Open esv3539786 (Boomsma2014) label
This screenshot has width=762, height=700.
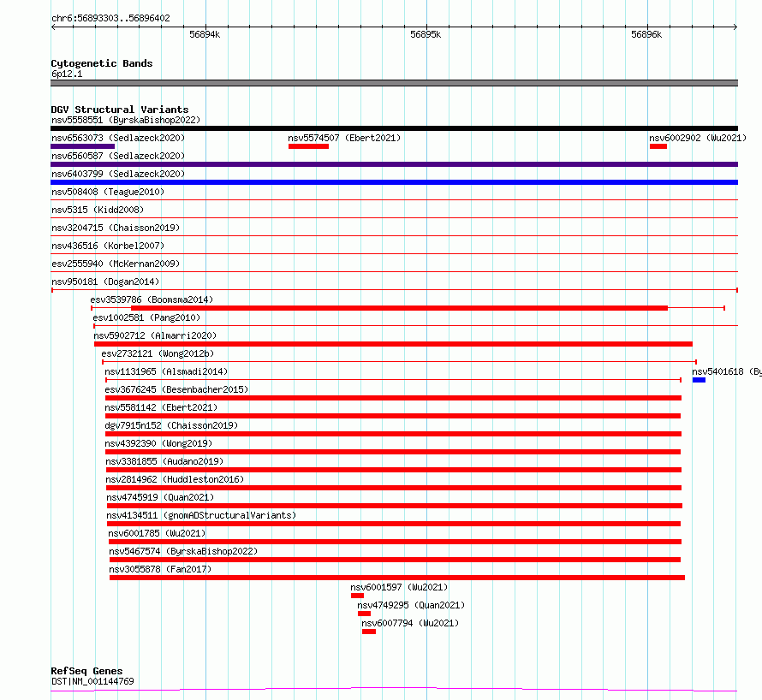pyautogui.click(x=152, y=300)
